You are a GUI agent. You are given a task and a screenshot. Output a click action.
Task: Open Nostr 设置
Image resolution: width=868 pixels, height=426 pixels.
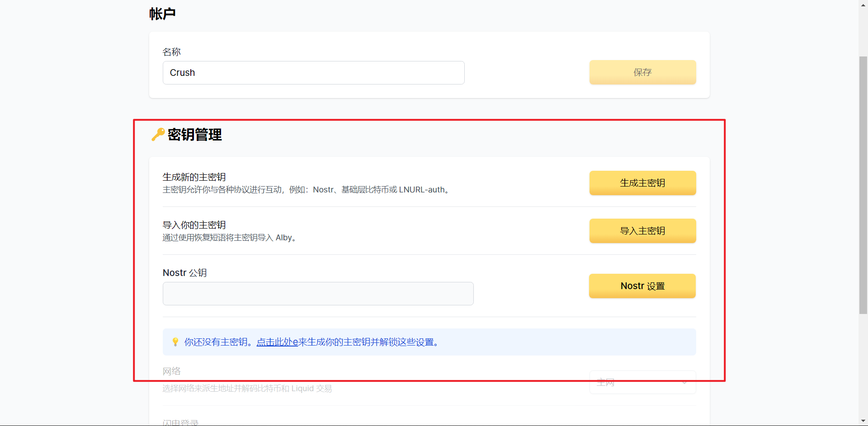click(x=642, y=286)
